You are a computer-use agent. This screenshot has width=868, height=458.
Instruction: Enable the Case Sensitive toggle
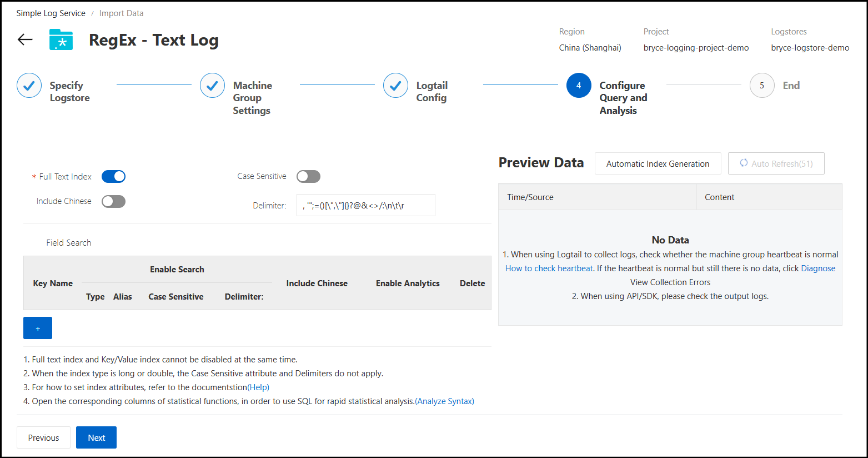308,177
